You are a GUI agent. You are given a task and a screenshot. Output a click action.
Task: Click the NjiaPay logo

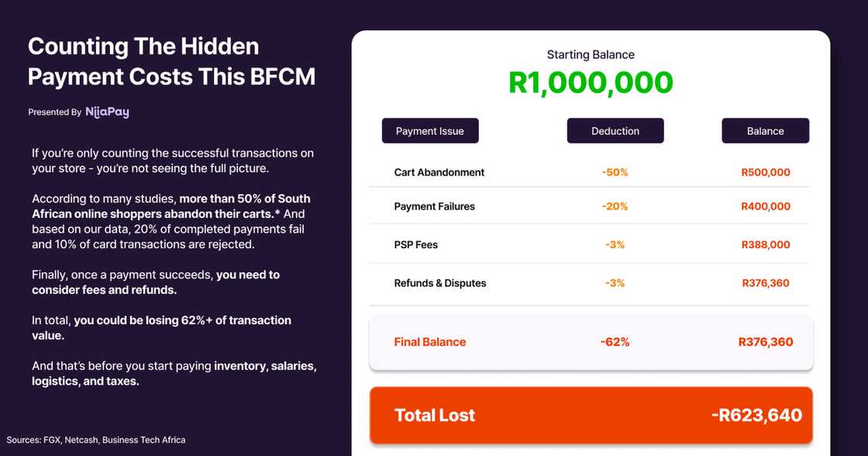[107, 112]
